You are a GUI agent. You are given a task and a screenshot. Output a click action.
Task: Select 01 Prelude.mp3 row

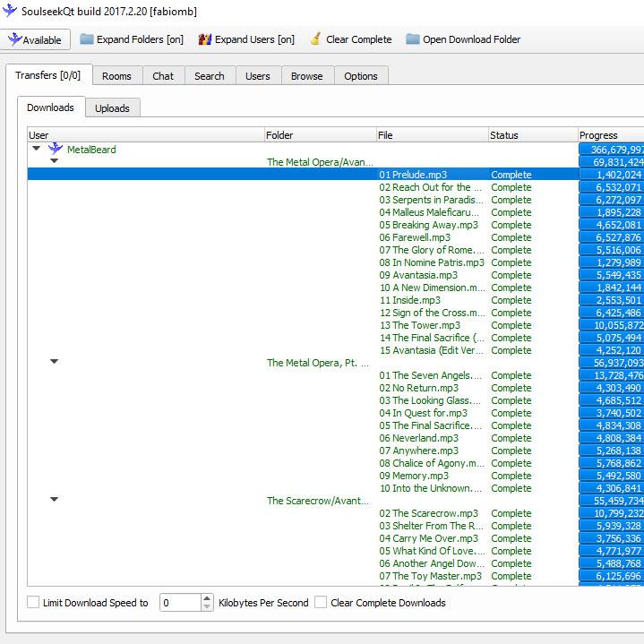[x=303, y=174]
